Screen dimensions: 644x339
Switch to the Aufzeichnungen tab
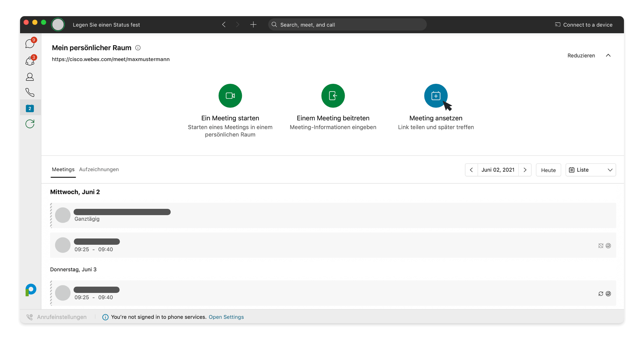tap(99, 169)
